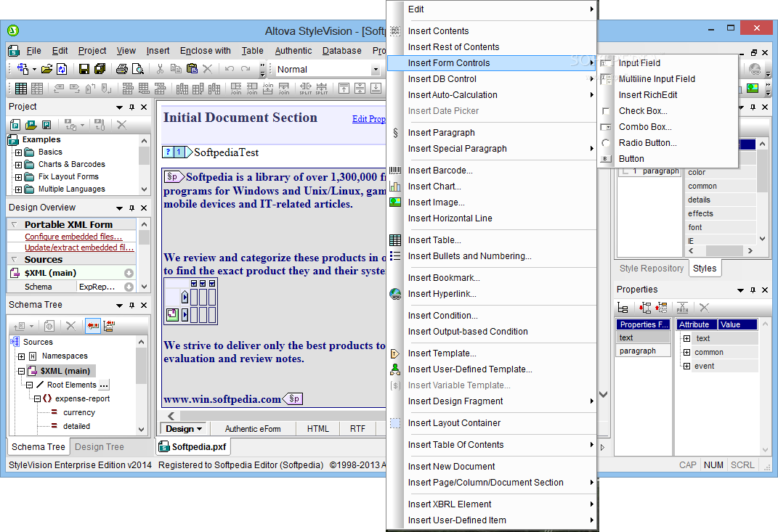Click the Open Project icon in Project panel
Screen dimensions: 778x532
point(31,125)
